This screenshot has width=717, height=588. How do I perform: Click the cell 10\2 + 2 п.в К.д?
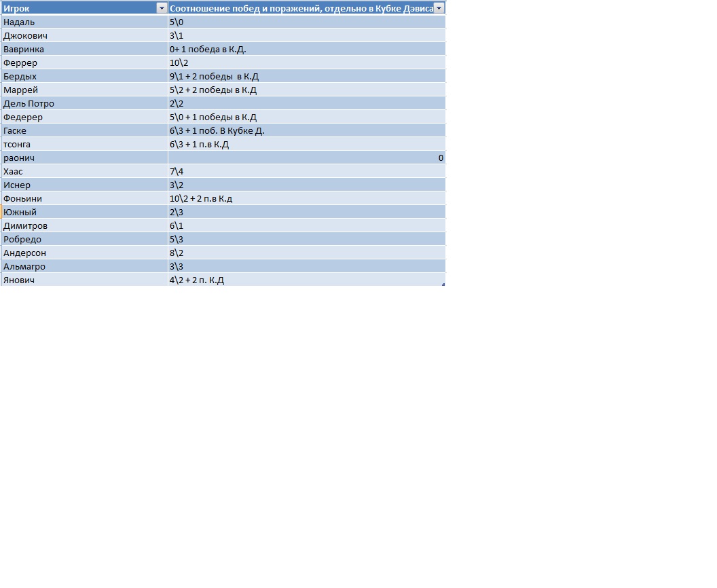[x=306, y=198]
